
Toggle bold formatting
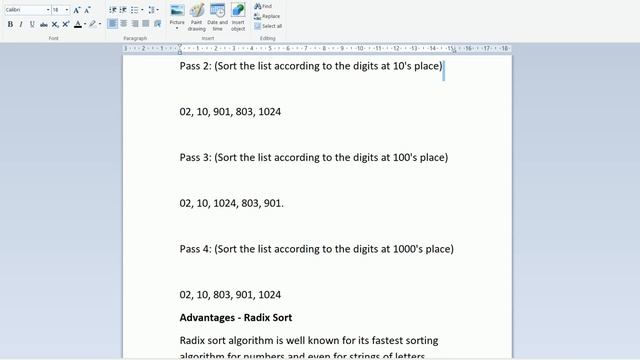(10, 24)
